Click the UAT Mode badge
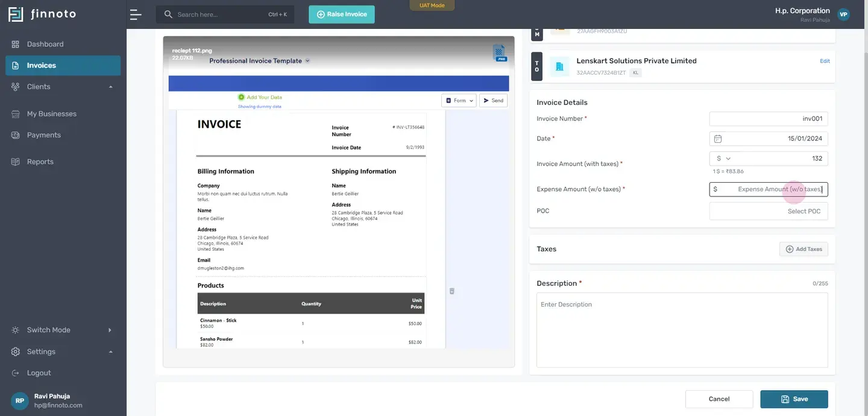This screenshot has height=416, width=868. 432,5
